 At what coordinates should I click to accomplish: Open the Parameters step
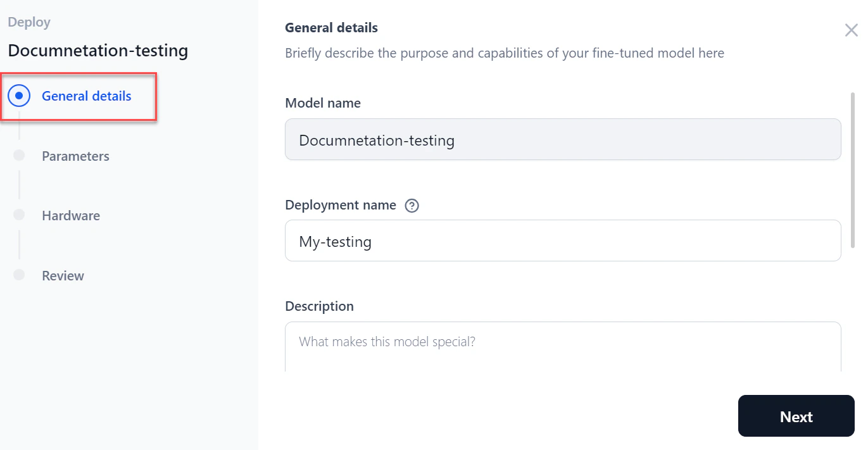pyautogui.click(x=75, y=156)
